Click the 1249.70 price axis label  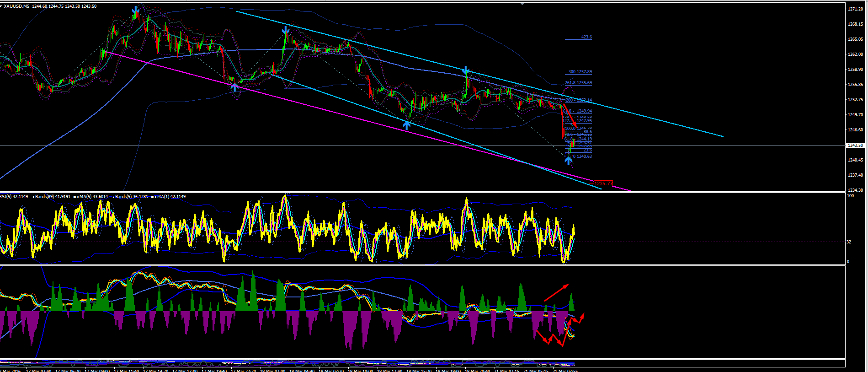click(855, 115)
